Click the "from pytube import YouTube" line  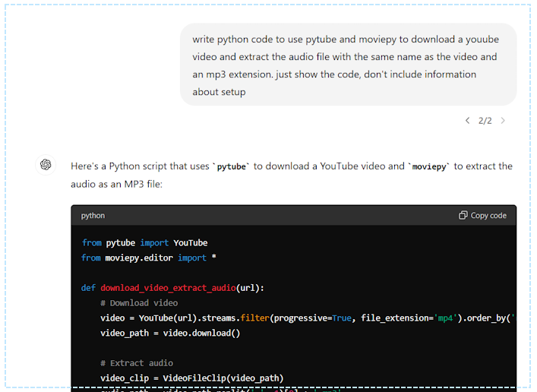pyautogui.click(x=144, y=243)
